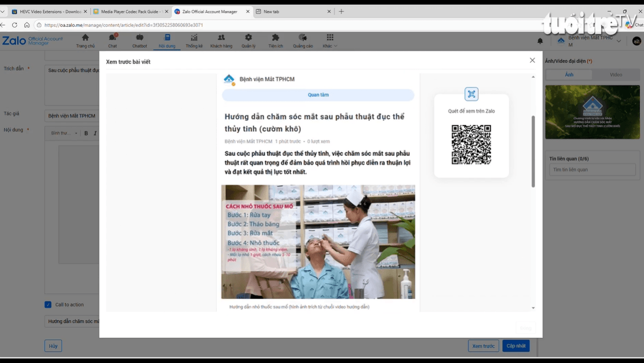Select the Thống kê statistics icon
644x363 pixels.
(193, 40)
